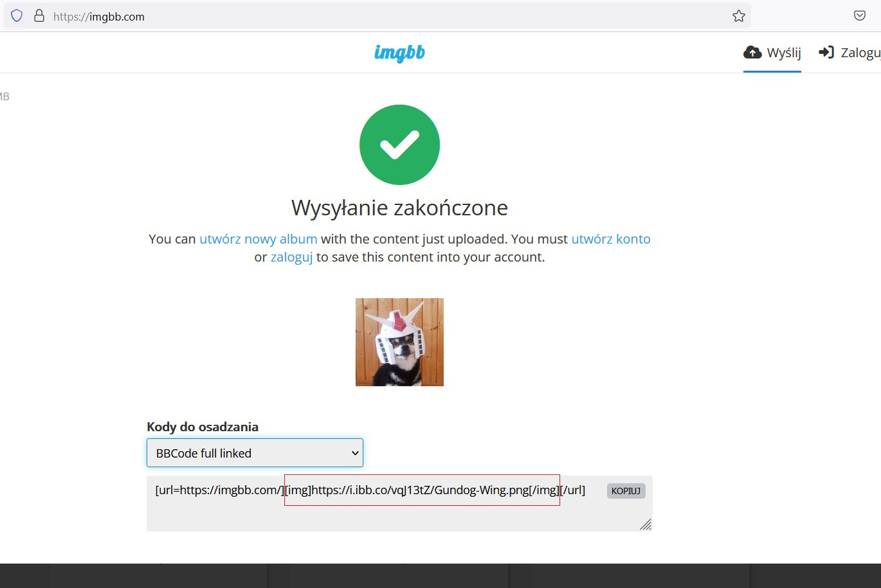This screenshot has width=881, height=588.
Task: Click the Pocket save icon
Action: pyautogui.click(x=860, y=15)
